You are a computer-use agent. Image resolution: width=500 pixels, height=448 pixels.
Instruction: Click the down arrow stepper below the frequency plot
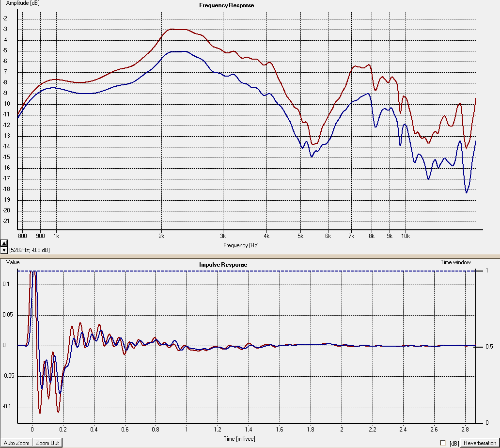4,250
